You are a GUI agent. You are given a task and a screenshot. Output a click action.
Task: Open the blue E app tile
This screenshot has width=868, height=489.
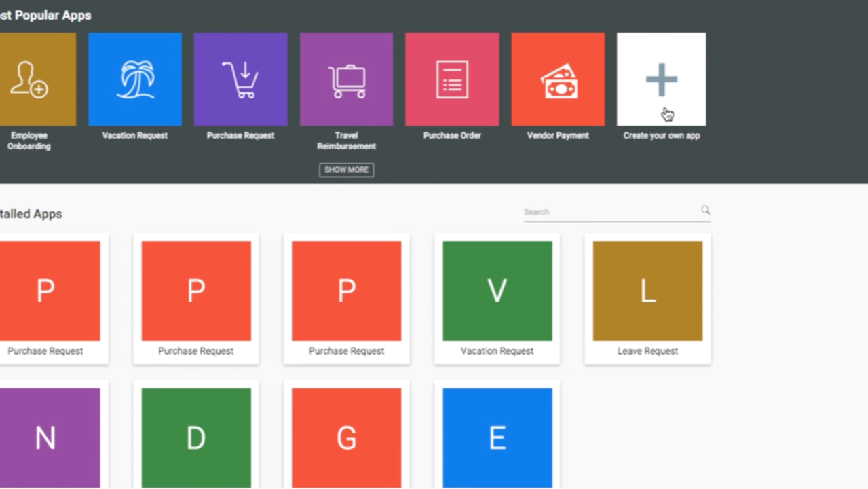(497, 438)
